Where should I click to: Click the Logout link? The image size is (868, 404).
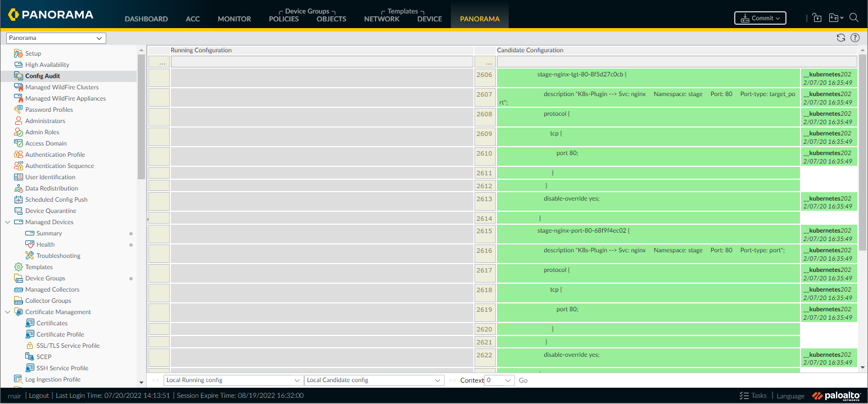(x=39, y=396)
